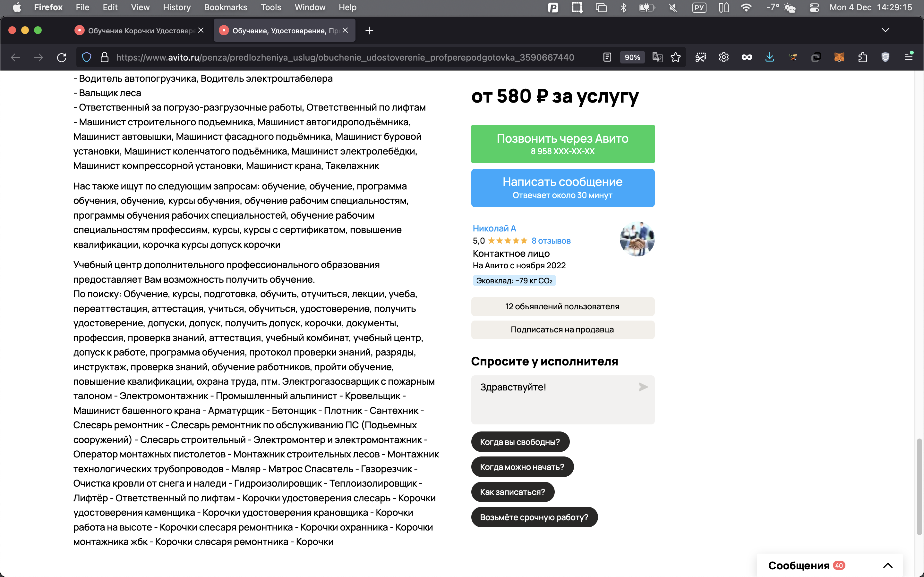The width and height of the screenshot is (924, 577).
Task: Open the MetaMask fox extension
Action: (x=839, y=57)
